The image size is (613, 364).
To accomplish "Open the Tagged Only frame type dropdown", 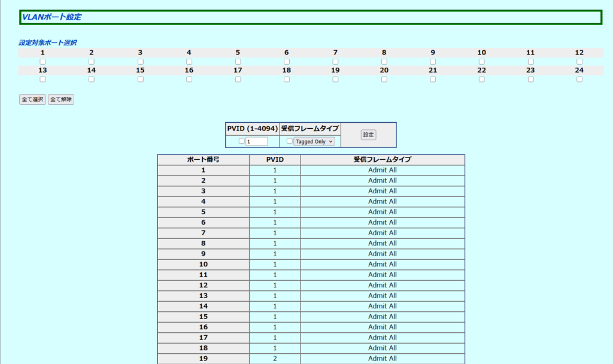I will point(314,142).
